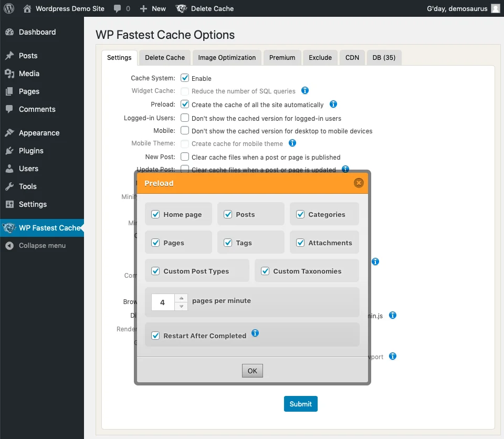Click the info icon next to Preload option
Screen dimensions: 504x439
[333, 104]
